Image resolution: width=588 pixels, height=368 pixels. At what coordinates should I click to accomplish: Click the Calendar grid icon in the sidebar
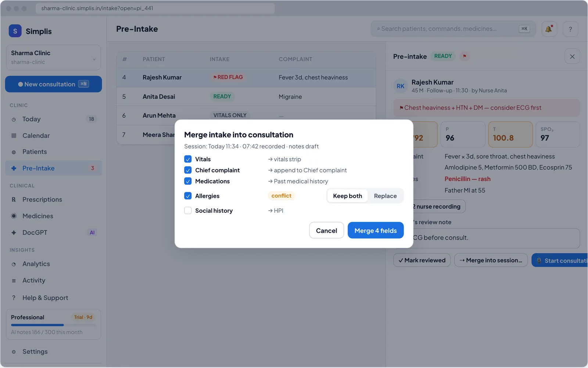14,136
